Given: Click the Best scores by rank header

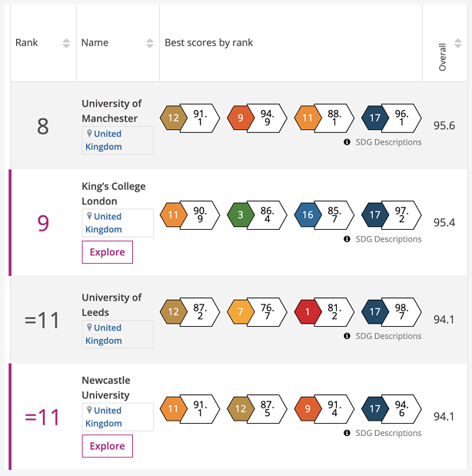Looking at the screenshot, I should point(209,43).
